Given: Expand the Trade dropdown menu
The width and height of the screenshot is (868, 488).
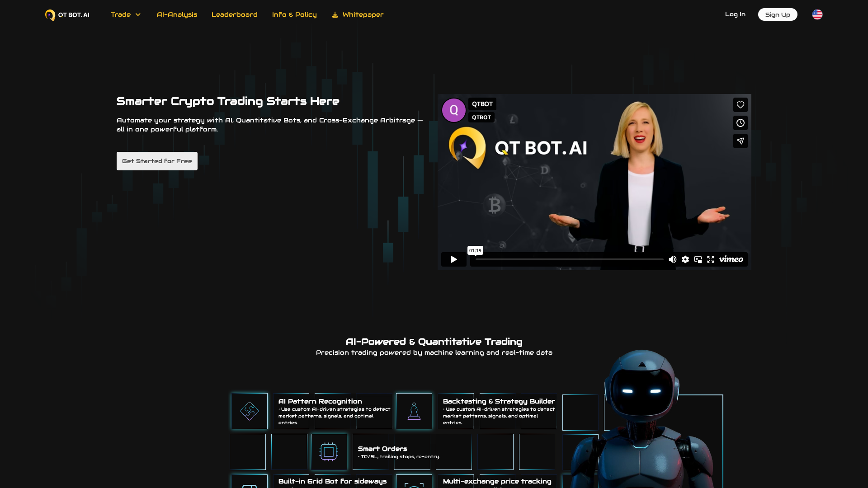Looking at the screenshot, I should 126,14.
